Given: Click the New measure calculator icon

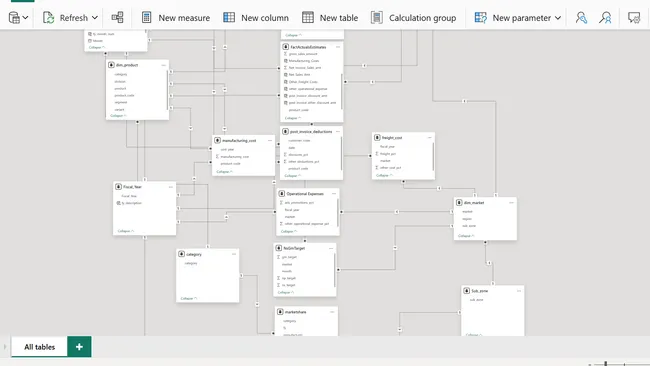Looking at the screenshot, I should [146, 17].
